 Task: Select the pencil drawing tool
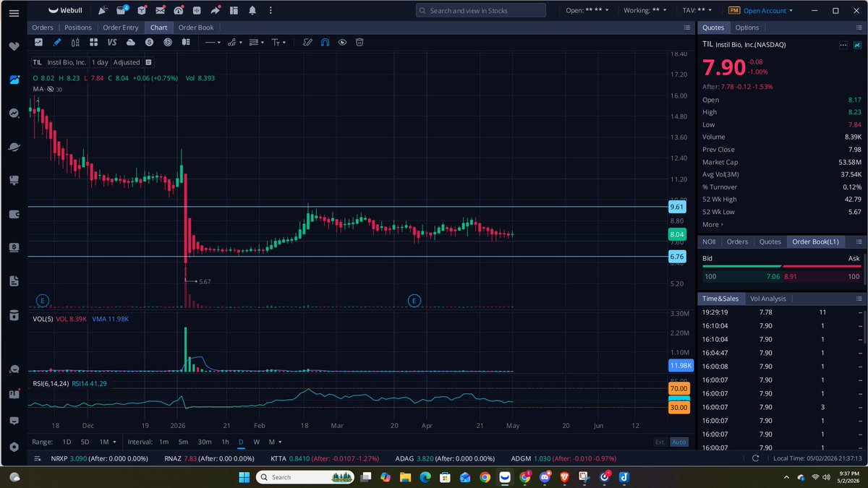click(x=57, y=43)
